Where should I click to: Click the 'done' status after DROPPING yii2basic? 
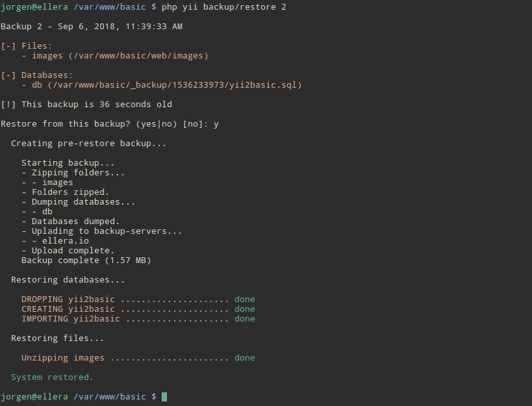(x=245, y=299)
